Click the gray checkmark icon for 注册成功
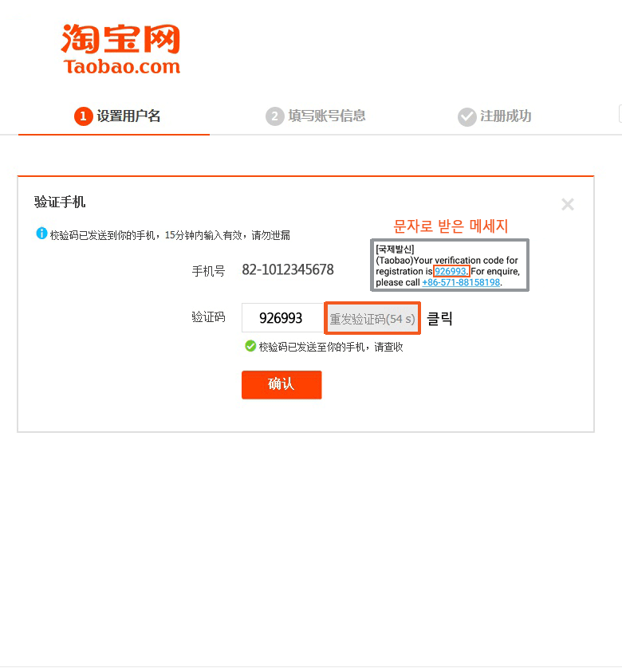Screen dimensions: 622x672 (x=467, y=116)
